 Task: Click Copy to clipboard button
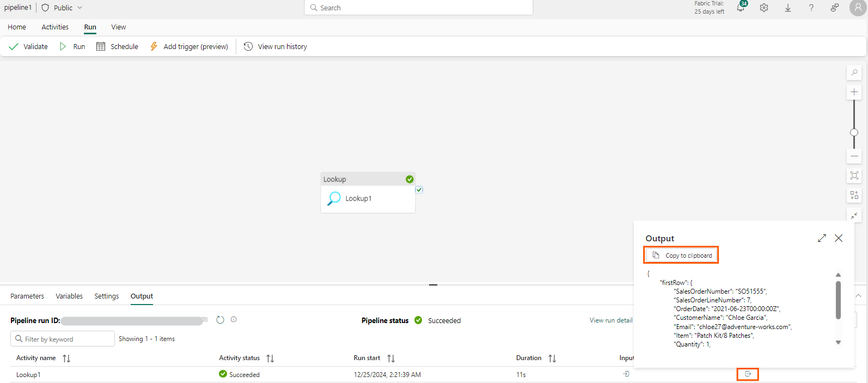point(682,256)
